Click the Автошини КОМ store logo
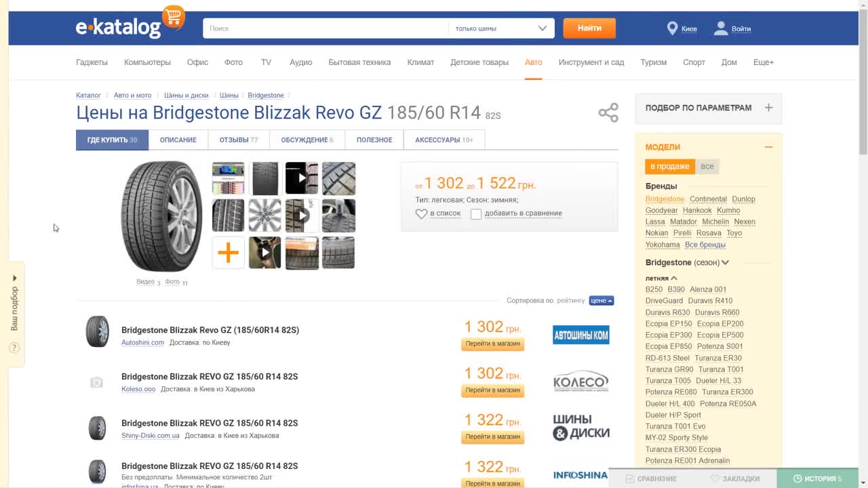The width and height of the screenshot is (868, 488). (x=580, y=335)
